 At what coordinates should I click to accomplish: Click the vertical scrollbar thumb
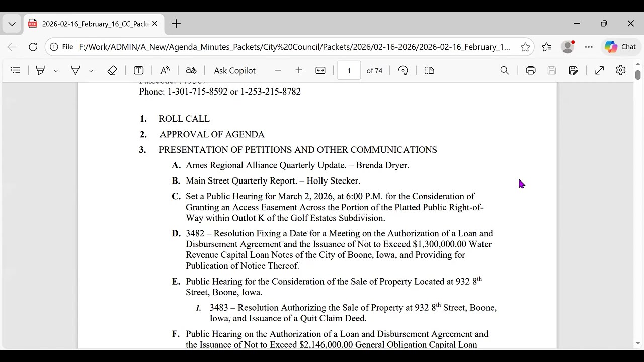click(x=638, y=75)
